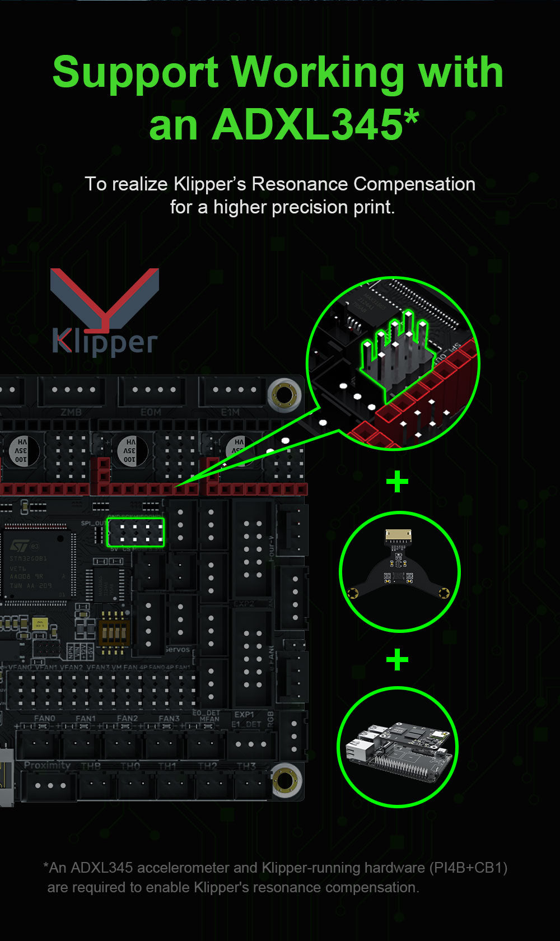This screenshot has height=941, width=560.
Task: Click the Klipper logo
Action: click(105, 312)
